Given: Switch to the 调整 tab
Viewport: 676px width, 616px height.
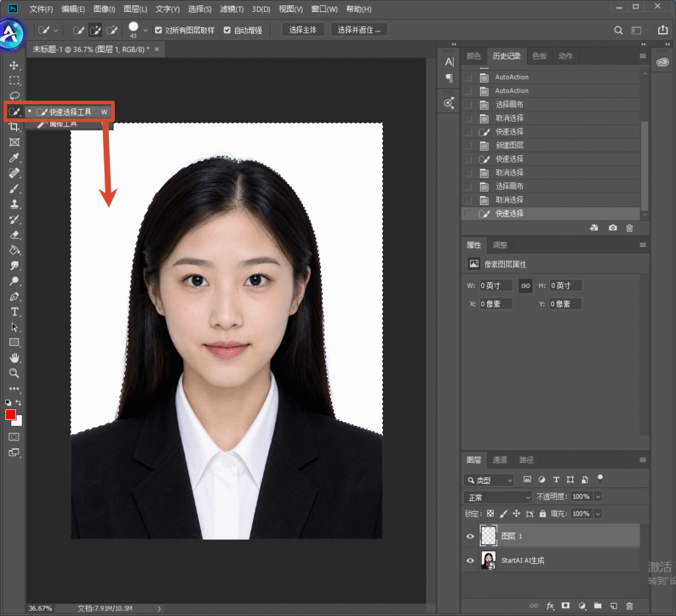Looking at the screenshot, I should click(500, 245).
